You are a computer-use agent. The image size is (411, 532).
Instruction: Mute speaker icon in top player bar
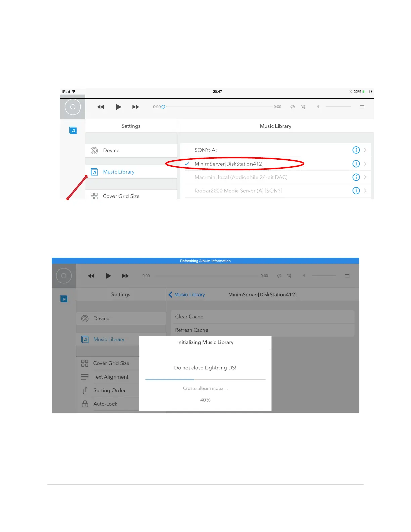coord(318,107)
